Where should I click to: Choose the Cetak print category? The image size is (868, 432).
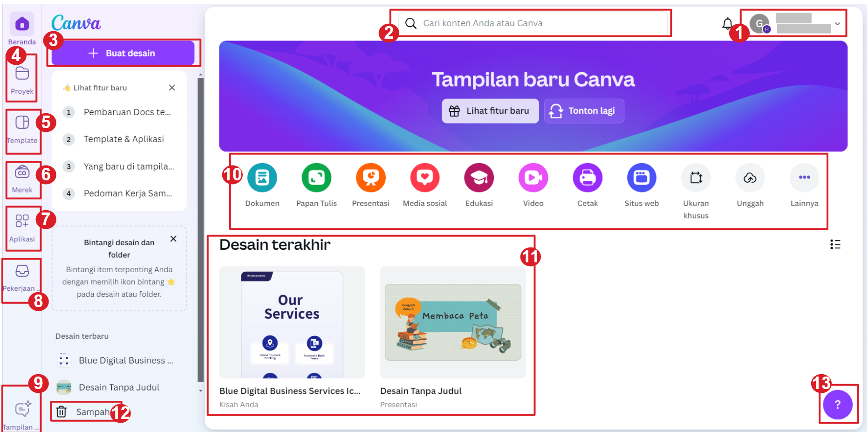(x=588, y=178)
